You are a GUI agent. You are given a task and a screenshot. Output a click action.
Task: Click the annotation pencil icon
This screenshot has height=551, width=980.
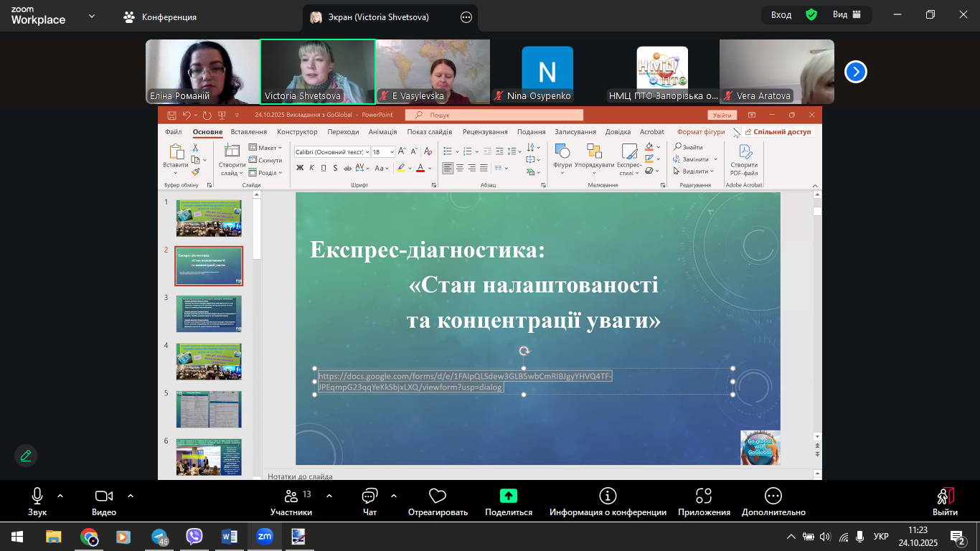pos(26,456)
